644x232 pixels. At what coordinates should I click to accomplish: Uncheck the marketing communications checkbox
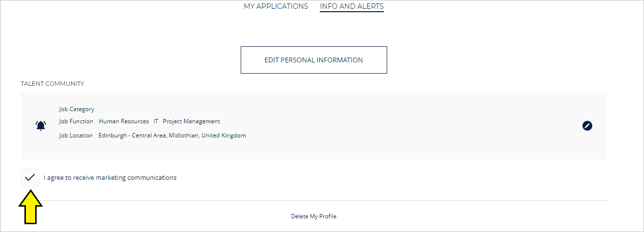(30, 177)
